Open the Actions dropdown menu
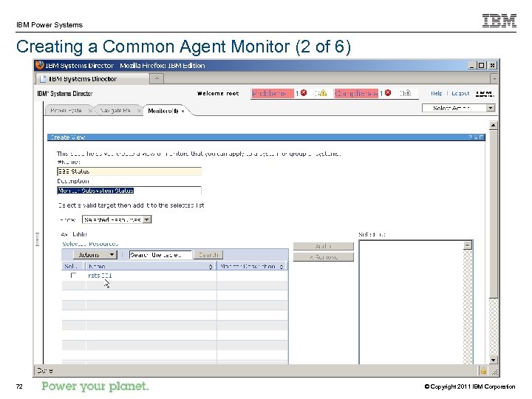Screen dimensions: 532x399 (x=95, y=255)
